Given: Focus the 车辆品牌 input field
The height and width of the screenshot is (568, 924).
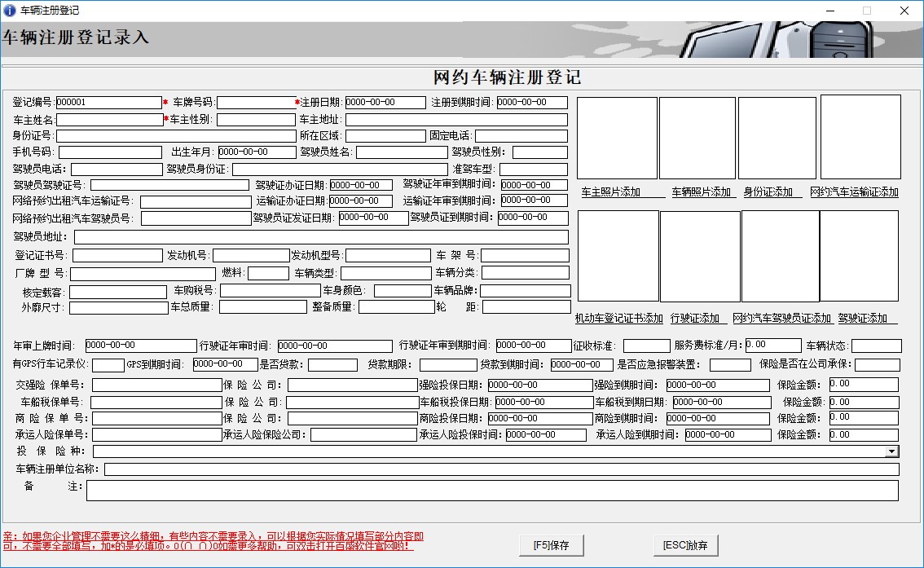Looking at the screenshot, I should [526, 290].
